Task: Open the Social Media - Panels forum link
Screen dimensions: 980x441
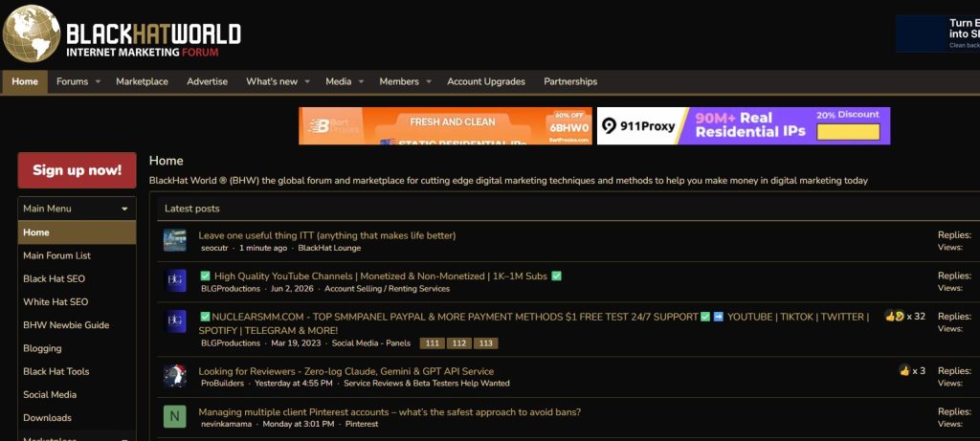Action: click(371, 342)
